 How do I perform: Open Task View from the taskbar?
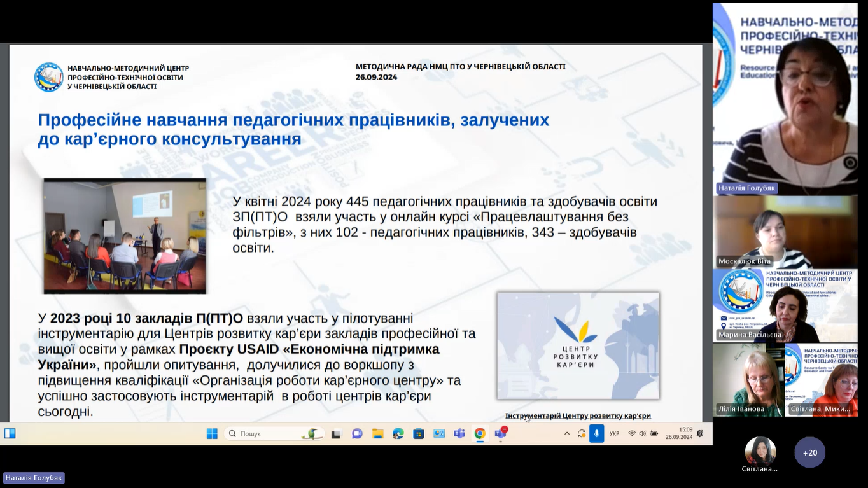click(x=336, y=434)
